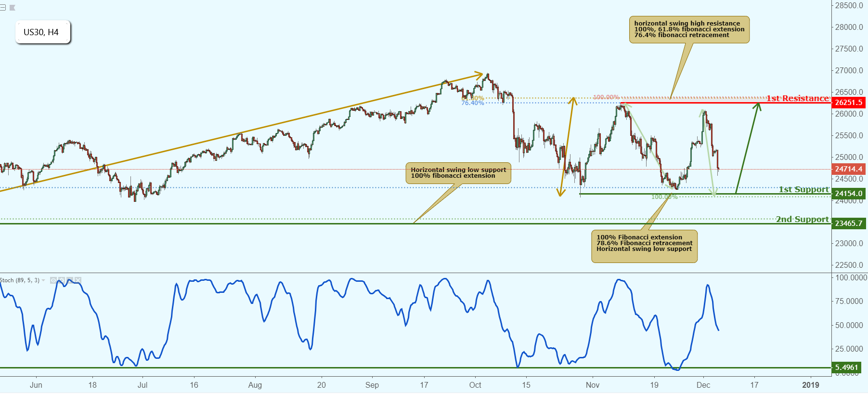Click the 25.0000 stochastic axis label
Viewport: 868px width, 394px height.
pos(849,349)
